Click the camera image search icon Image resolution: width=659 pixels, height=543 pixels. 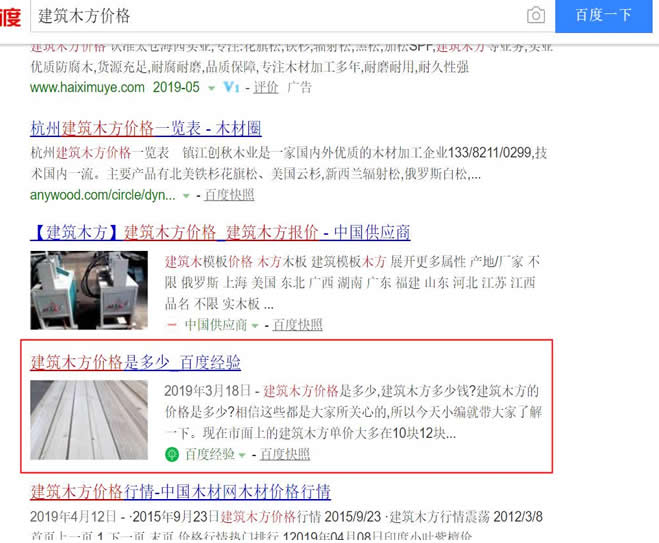[536, 16]
